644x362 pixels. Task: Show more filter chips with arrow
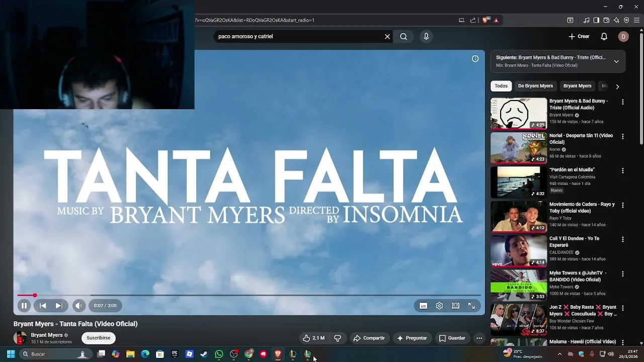click(x=617, y=86)
